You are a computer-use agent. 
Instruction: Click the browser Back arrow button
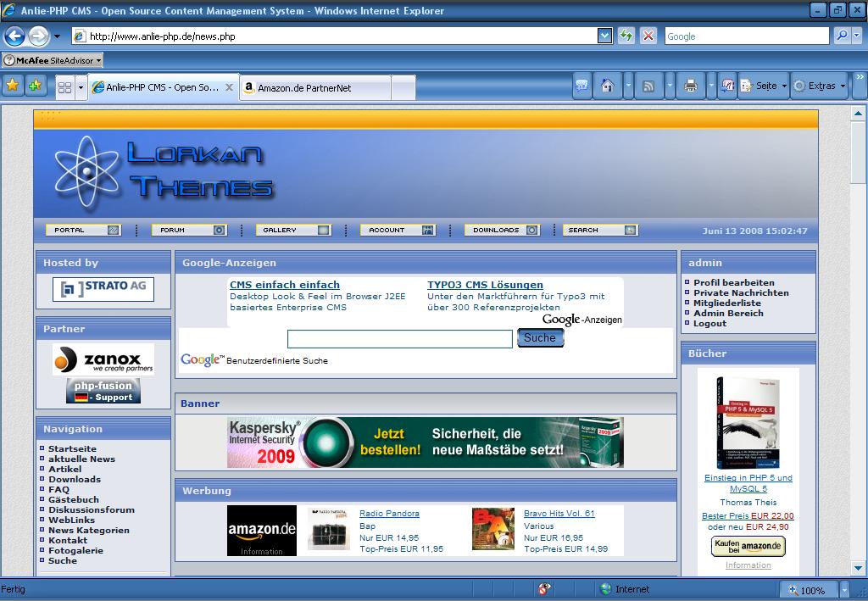click(x=14, y=36)
